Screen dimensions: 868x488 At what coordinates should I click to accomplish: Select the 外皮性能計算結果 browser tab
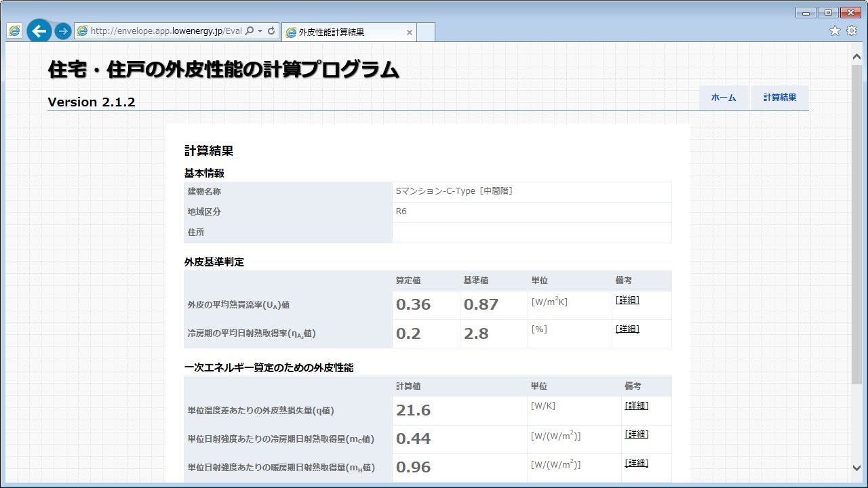[x=348, y=32]
